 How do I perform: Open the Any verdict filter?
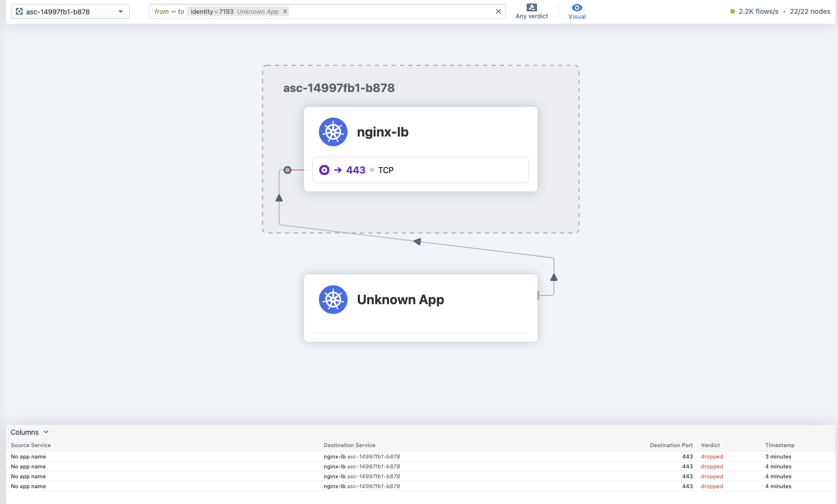pos(532,11)
